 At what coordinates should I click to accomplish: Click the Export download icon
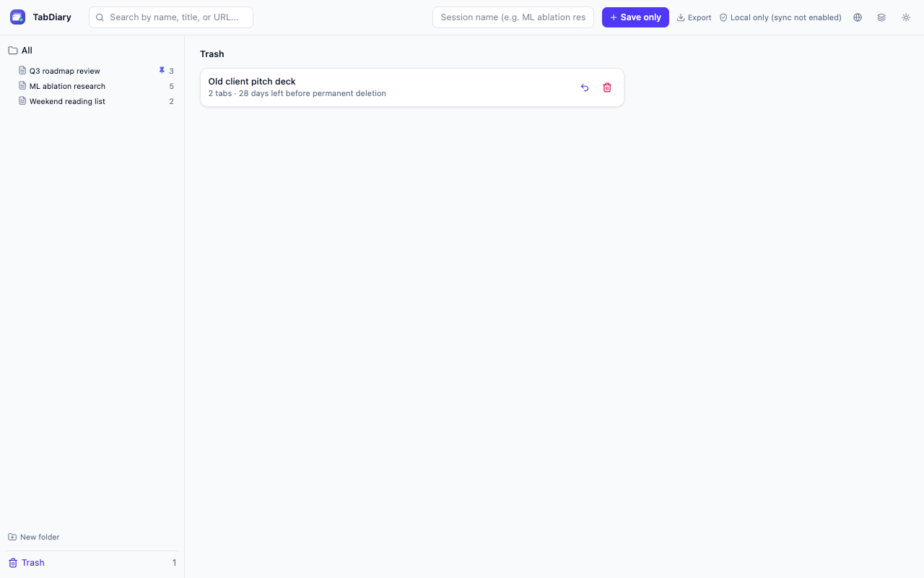[x=681, y=17]
